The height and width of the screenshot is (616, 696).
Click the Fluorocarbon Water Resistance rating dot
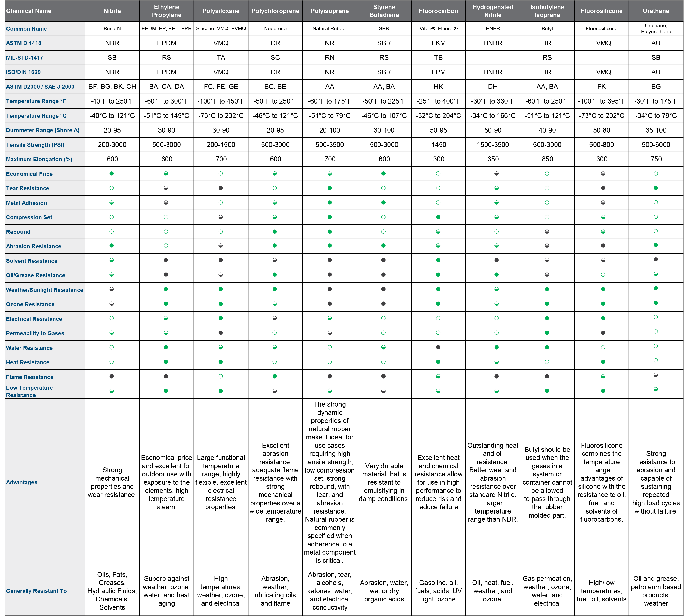pyautogui.click(x=438, y=347)
